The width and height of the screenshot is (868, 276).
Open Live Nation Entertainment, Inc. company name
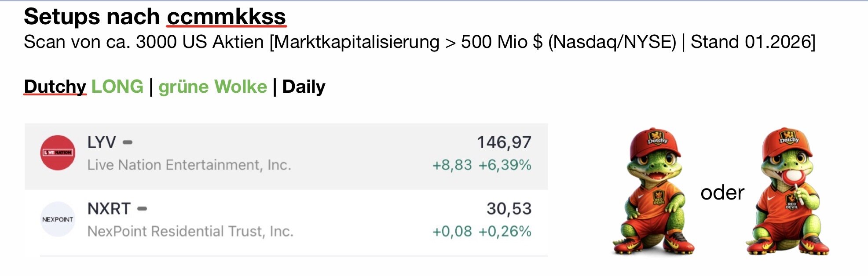[x=189, y=165]
